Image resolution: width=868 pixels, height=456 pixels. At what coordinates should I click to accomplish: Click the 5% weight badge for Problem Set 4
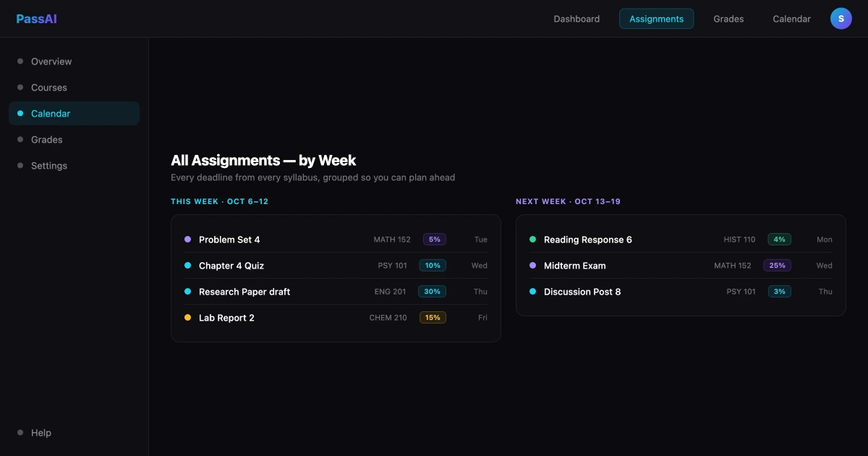click(435, 240)
